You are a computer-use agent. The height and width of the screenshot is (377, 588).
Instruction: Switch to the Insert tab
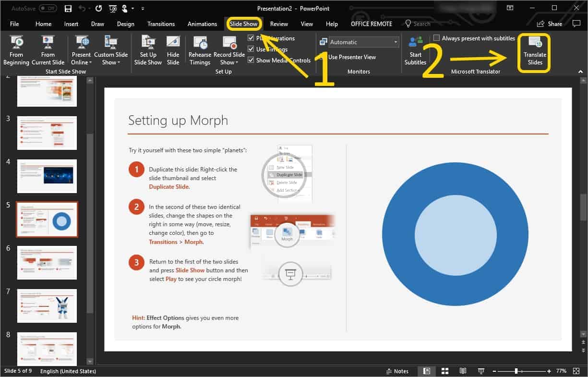pyautogui.click(x=71, y=24)
